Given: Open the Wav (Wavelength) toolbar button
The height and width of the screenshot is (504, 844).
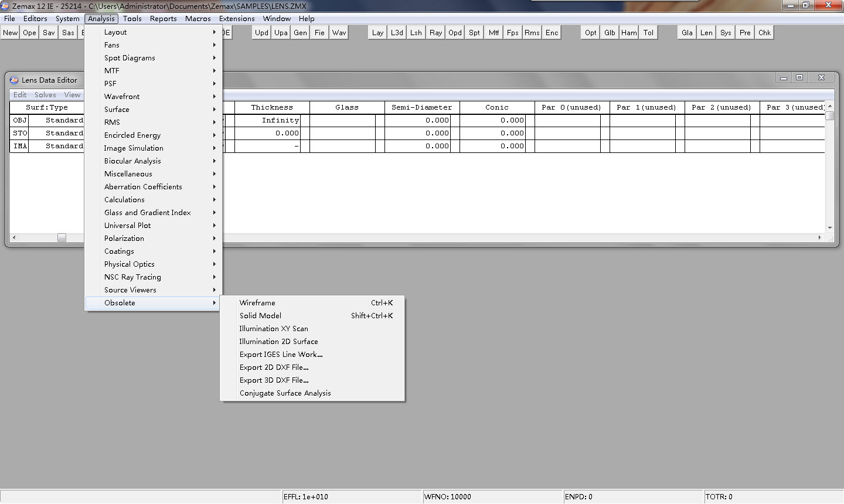Looking at the screenshot, I should pyautogui.click(x=339, y=33).
